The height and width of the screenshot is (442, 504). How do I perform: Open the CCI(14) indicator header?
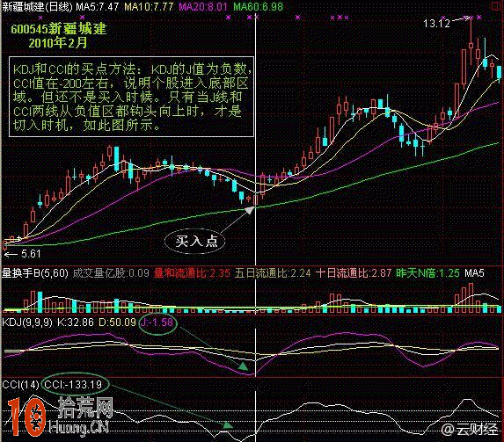click(20, 385)
